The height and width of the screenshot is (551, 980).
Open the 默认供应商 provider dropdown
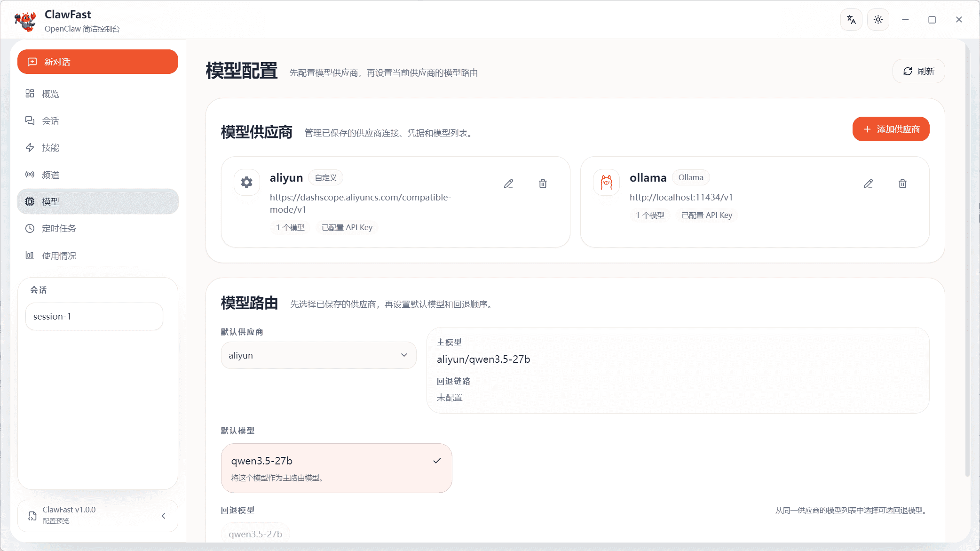pos(318,355)
